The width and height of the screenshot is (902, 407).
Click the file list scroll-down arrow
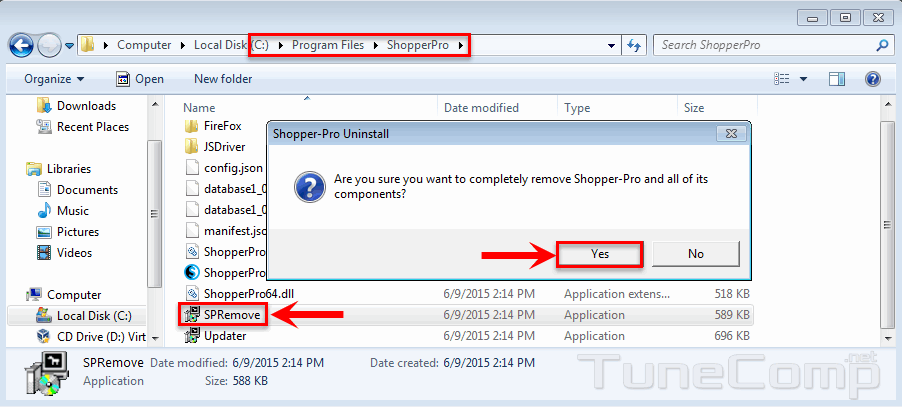click(x=889, y=339)
